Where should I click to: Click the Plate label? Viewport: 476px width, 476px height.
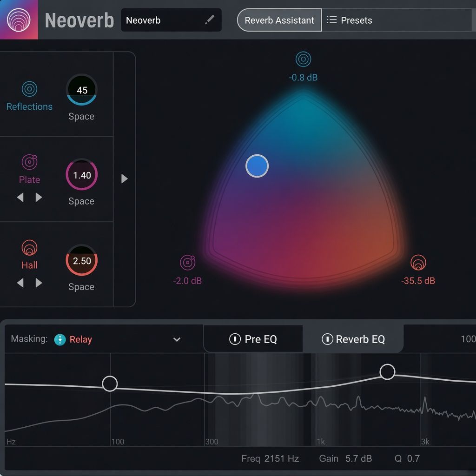29,180
